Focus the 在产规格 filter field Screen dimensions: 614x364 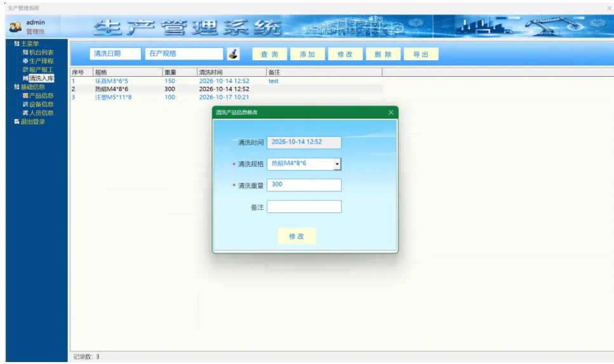click(x=184, y=53)
